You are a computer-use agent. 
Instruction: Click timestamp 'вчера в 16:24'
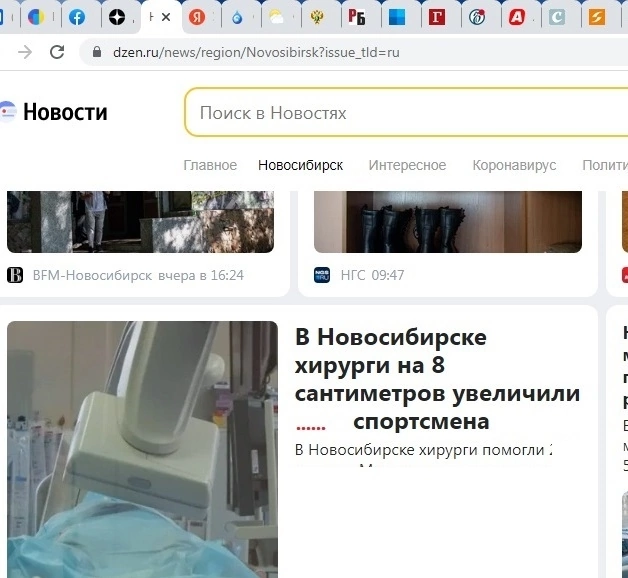201,275
